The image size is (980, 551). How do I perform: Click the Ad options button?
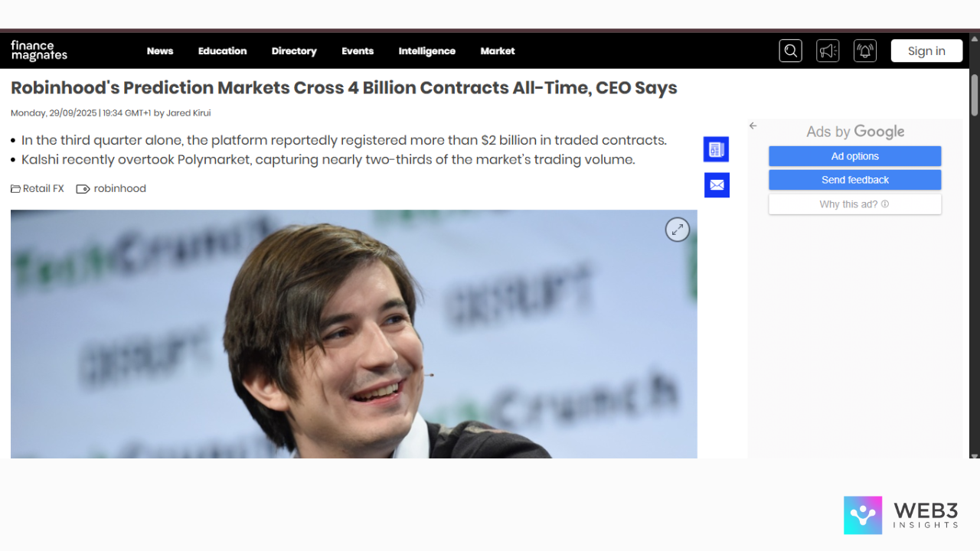854,156
